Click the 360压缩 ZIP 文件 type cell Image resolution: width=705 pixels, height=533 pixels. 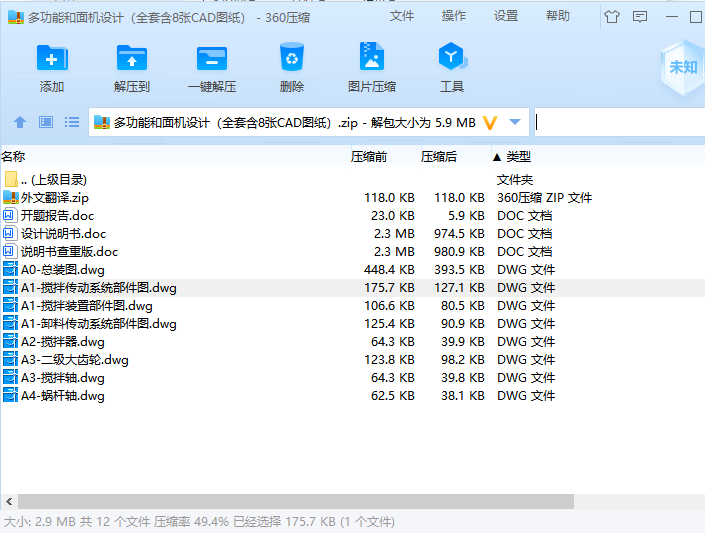pos(544,197)
